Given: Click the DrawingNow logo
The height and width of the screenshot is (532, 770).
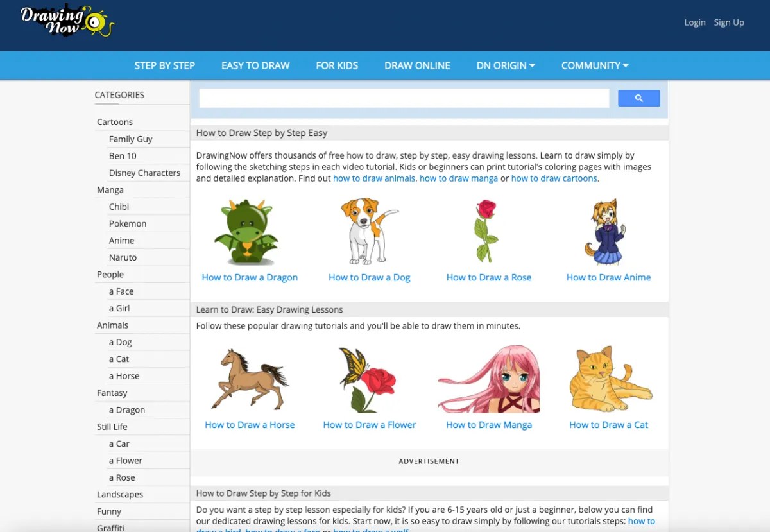Looking at the screenshot, I should [x=67, y=21].
